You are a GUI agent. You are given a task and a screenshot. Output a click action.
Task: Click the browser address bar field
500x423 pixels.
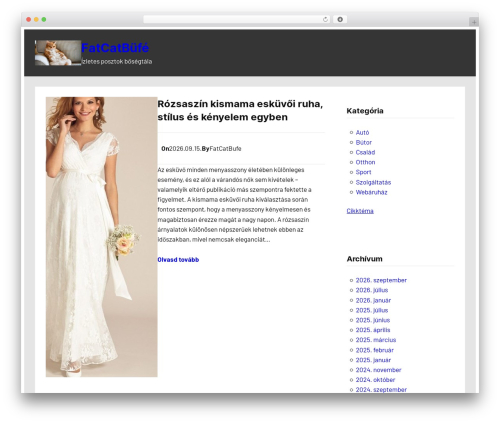pyautogui.click(x=237, y=19)
